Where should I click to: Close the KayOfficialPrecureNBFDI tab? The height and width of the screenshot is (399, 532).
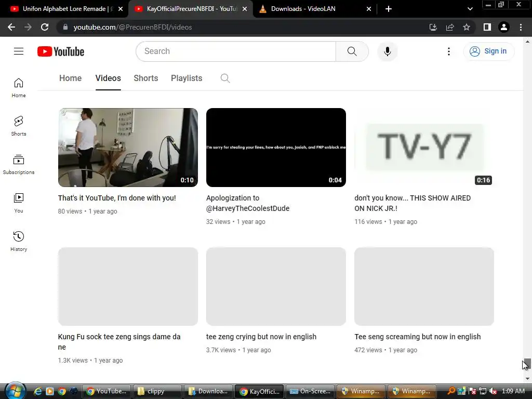[245, 9]
